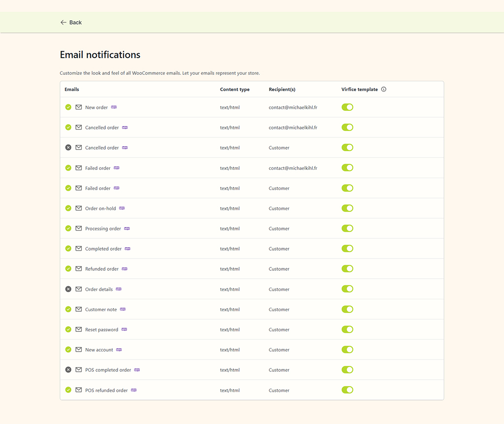Click the Woo badge next to Customer note
The width and height of the screenshot is (504, 424).
[123, 309]
